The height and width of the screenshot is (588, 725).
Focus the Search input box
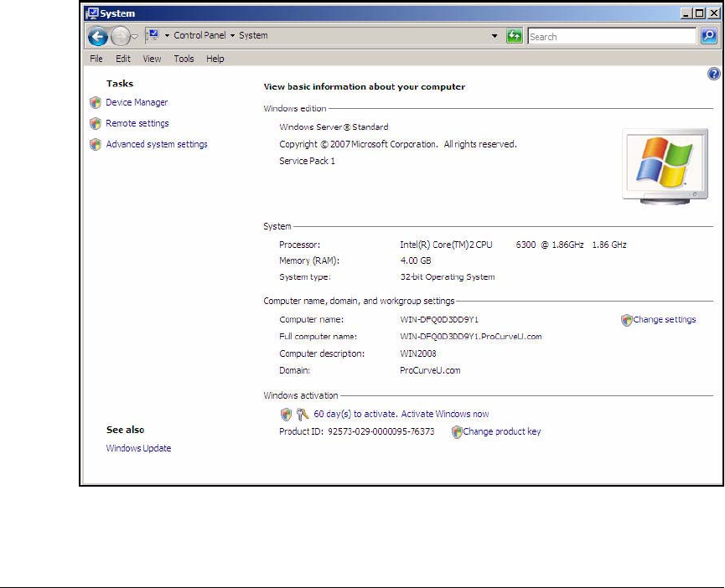click(612, 37)
